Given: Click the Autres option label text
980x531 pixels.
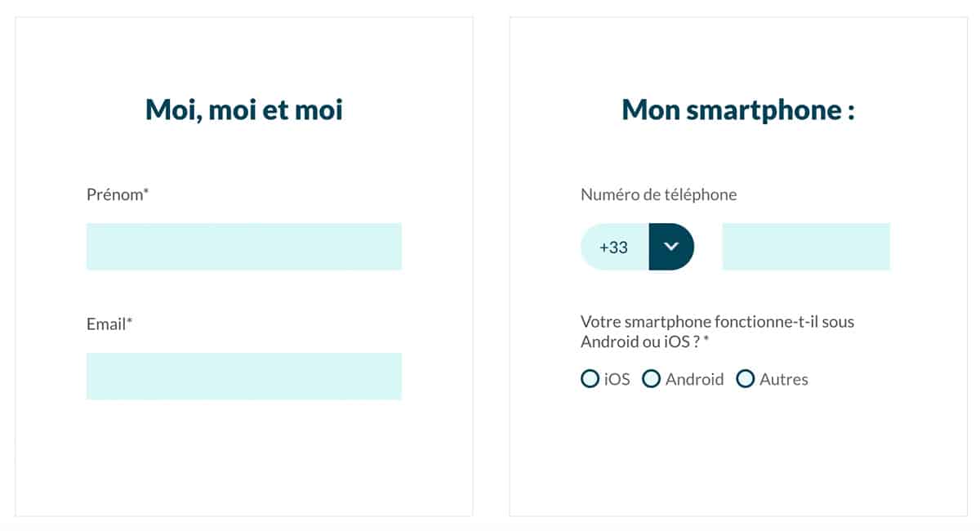Looking at the screenshot, I should (783, 379).
